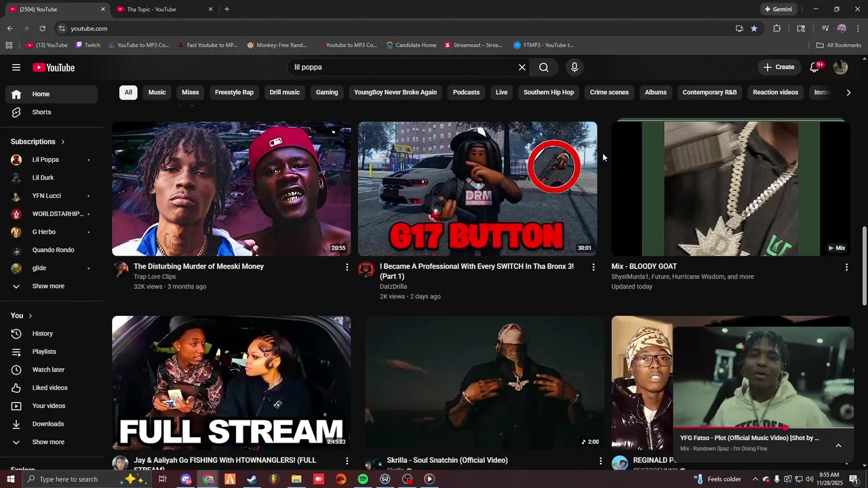Select the Southern Hip Hop chip

point(549,92)
